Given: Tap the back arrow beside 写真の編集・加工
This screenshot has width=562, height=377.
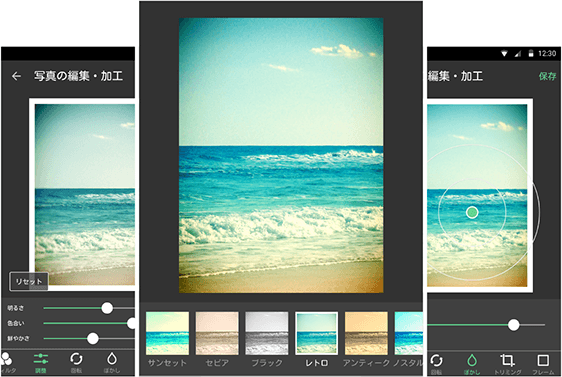Looking at the screenshot, I should 16,76.
